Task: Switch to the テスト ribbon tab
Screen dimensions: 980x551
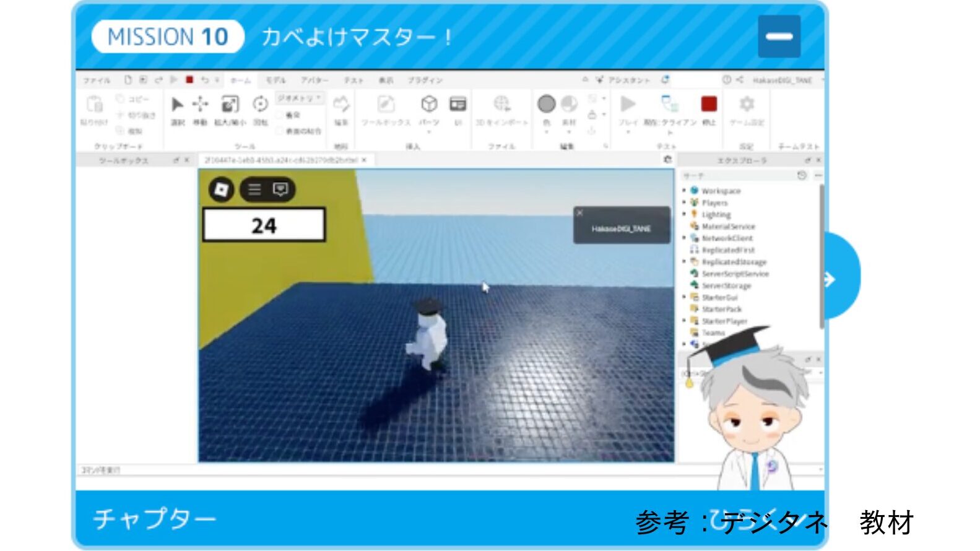Action: [353, 80]
